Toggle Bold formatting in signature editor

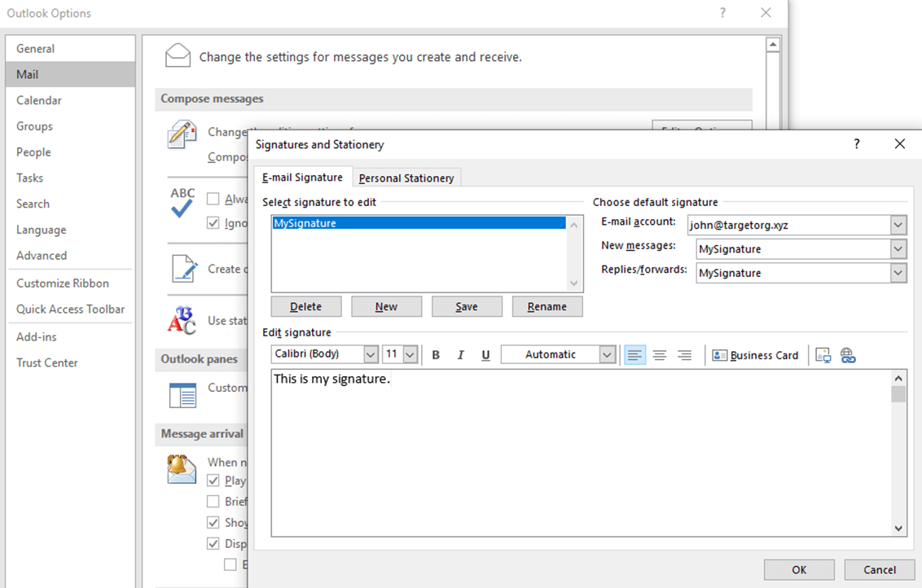pos(436,355)
